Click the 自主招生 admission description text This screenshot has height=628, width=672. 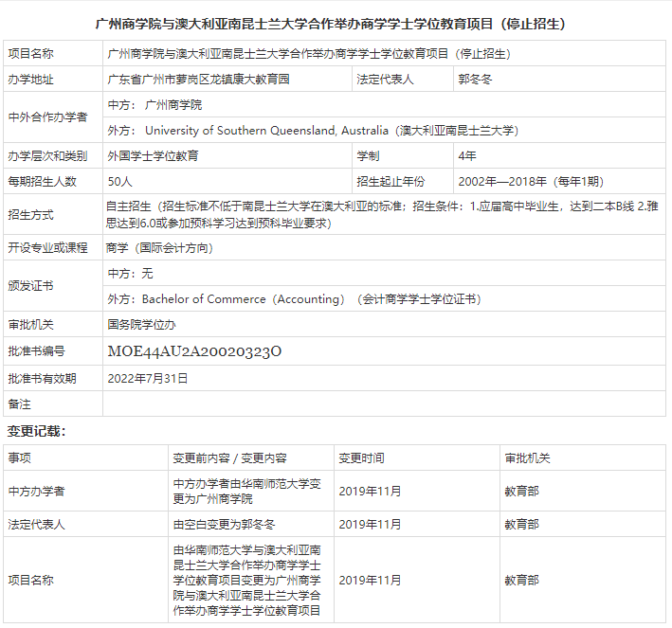(x=382, y=215)
